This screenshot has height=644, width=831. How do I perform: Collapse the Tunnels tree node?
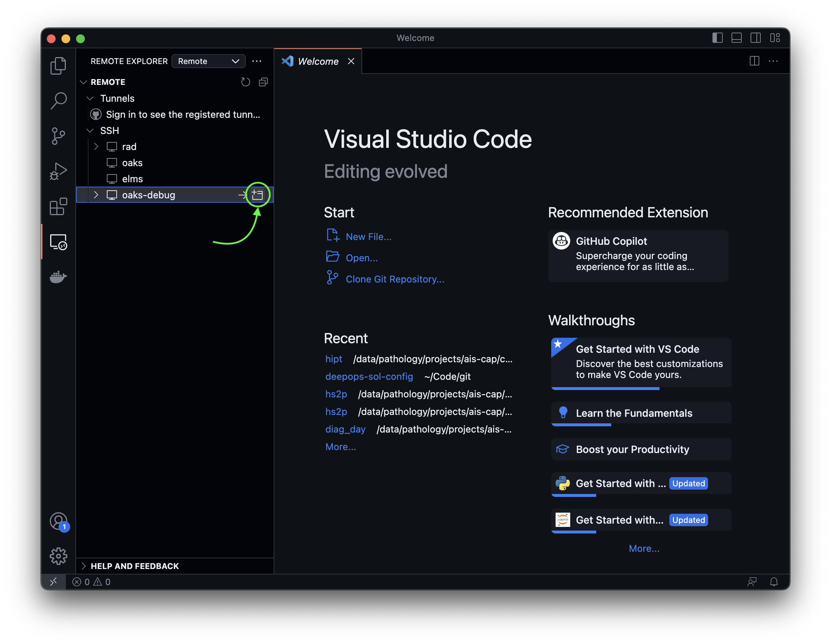coord(90,98)
